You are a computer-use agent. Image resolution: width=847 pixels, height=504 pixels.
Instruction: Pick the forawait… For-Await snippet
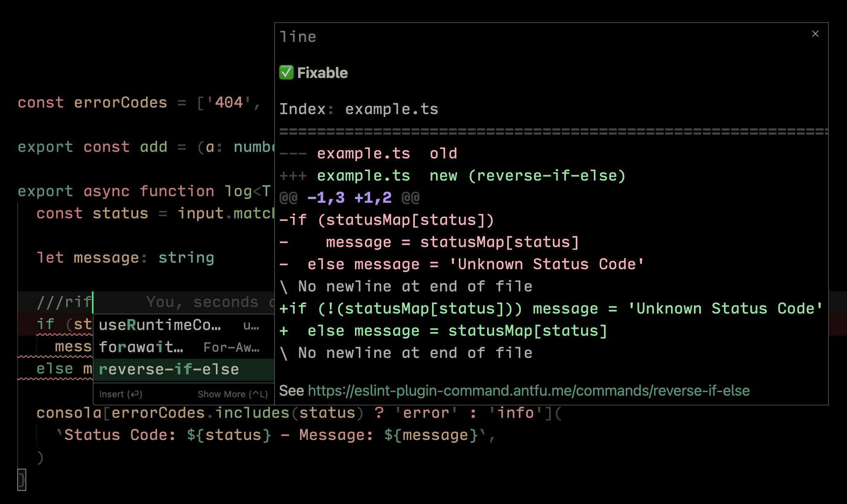(x=141, y=347)
